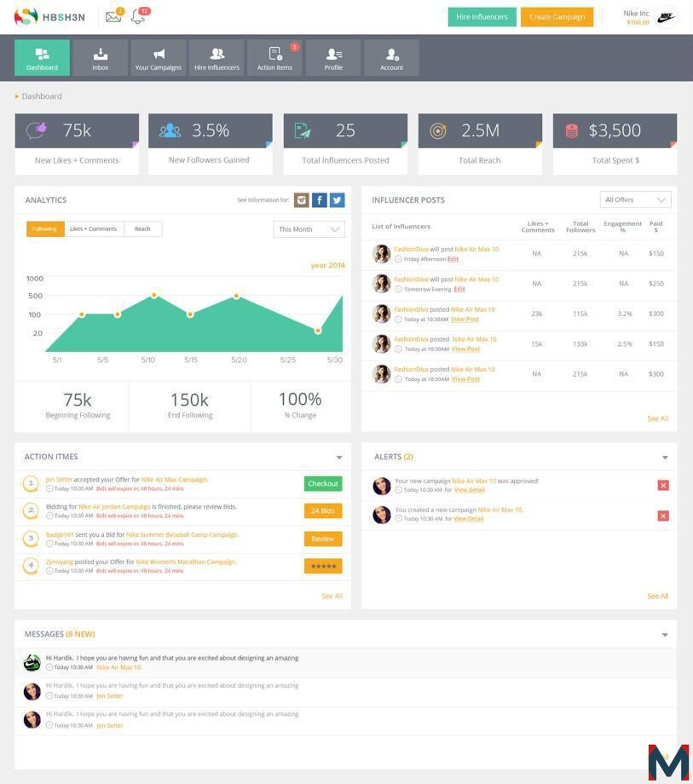Open the Nike Summer Baseball Camp Campaign link
Image resolution: width=693 pixels, height=784 pixels.
182,534
